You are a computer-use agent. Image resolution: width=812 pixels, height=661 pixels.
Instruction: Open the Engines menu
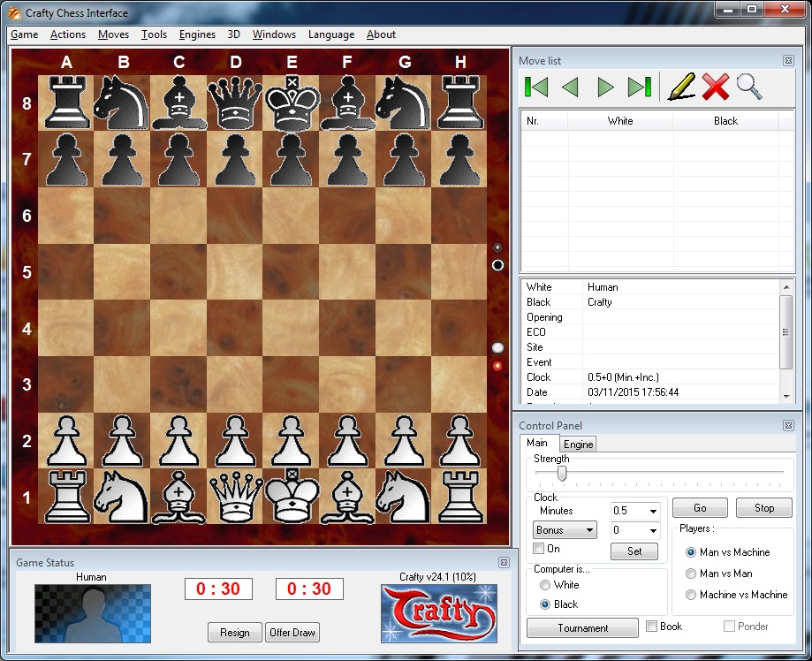click(196, 34)
